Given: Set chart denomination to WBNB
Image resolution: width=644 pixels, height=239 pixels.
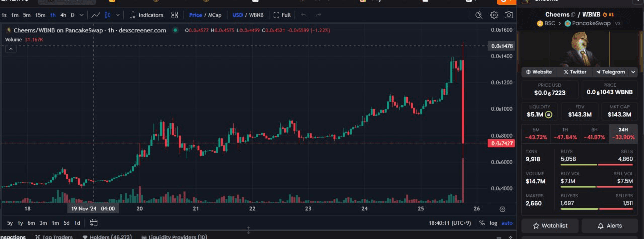Looking at the screenshot, I should point(257,15).
